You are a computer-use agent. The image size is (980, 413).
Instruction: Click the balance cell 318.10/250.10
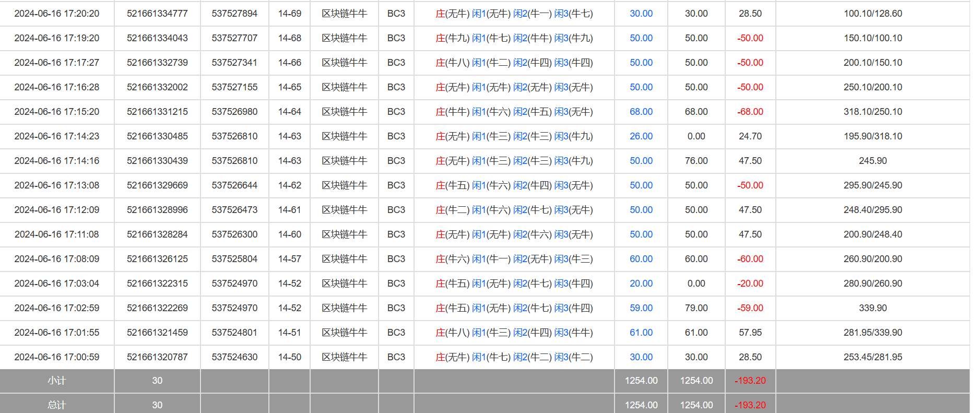click(872, 112)
